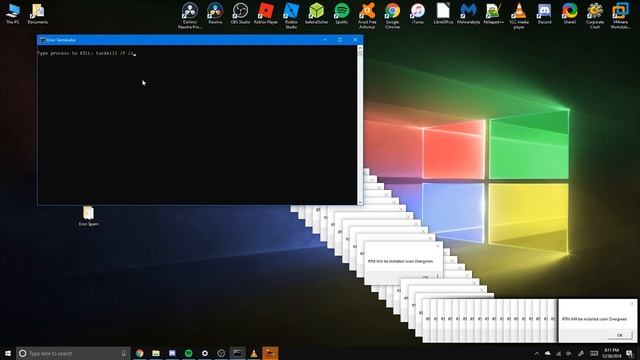Image resolution: width=640 pixels, height=360 pixels.
Task: Open the OBS Studio shortcut
Action: [x=240, y=13]
